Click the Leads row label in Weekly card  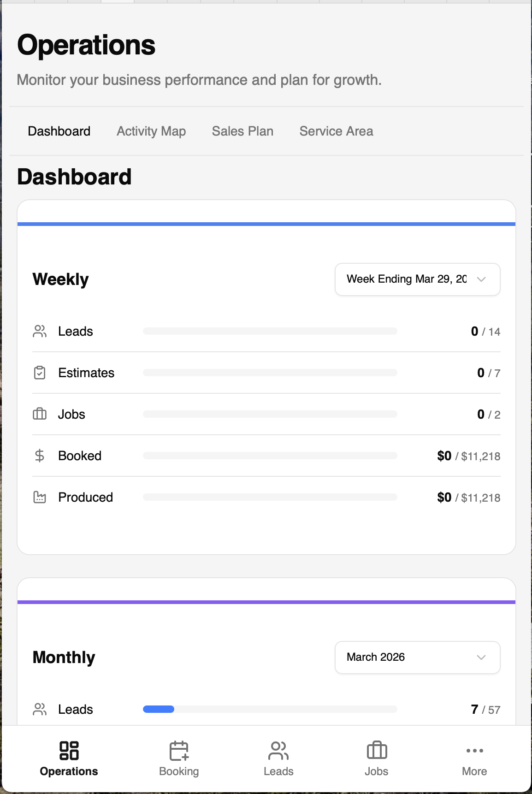click(75, 331)
